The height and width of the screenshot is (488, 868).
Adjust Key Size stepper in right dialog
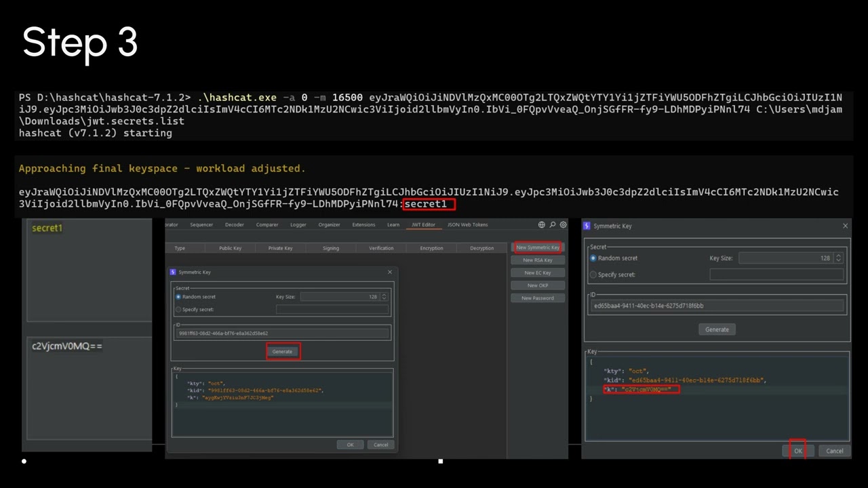point(839,258)
